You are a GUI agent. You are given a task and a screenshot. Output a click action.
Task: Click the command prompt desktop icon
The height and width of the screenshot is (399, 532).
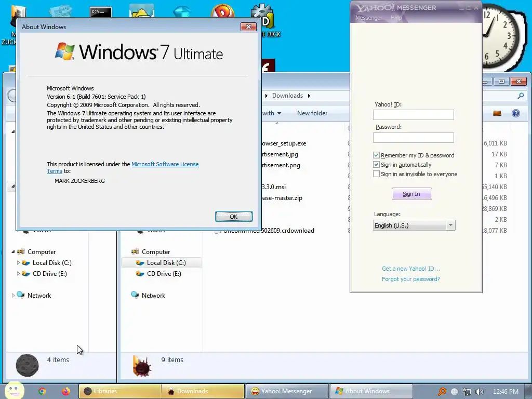(101, 12)
